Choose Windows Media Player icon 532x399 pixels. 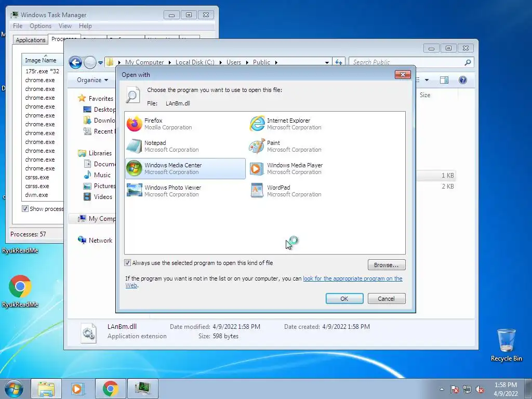coord(257,169)
